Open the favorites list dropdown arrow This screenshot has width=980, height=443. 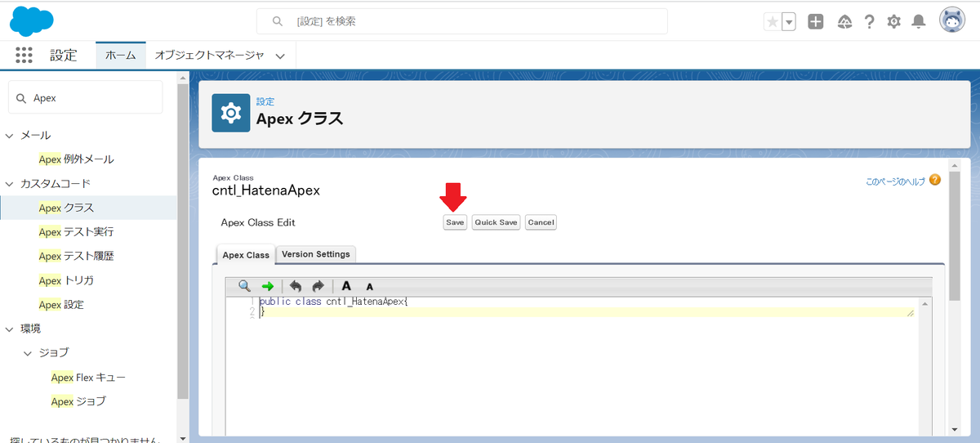click(789, 22)
